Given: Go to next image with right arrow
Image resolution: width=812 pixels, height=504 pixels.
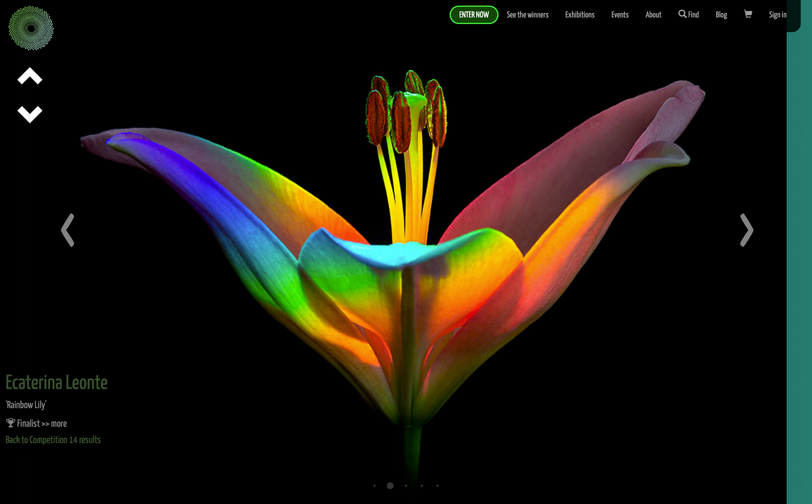Looking at the screenshot, I should [x=747, y=230].
